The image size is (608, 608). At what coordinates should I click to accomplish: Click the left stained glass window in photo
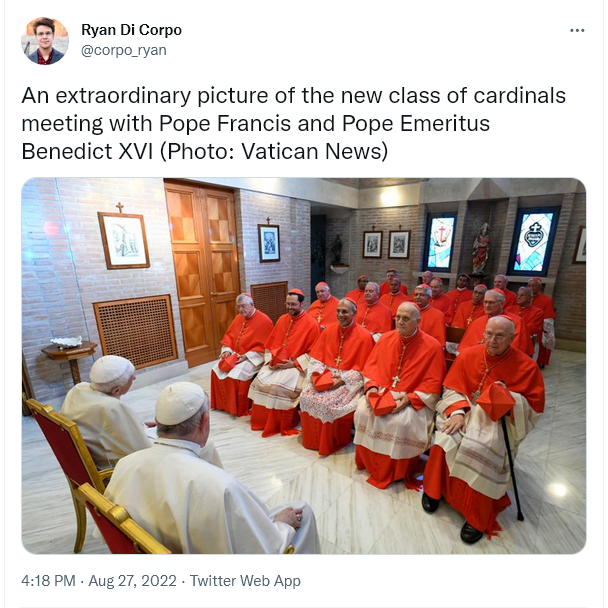pos(441,242)
